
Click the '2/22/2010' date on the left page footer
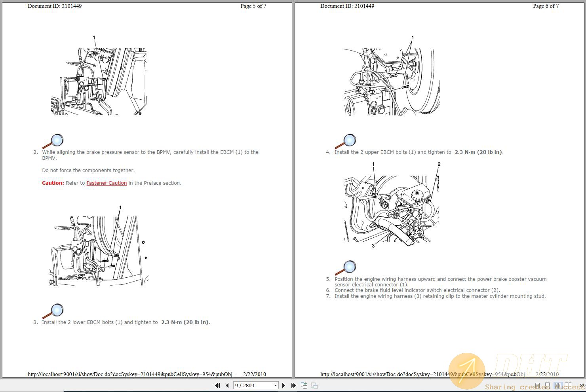click(255, 374)
